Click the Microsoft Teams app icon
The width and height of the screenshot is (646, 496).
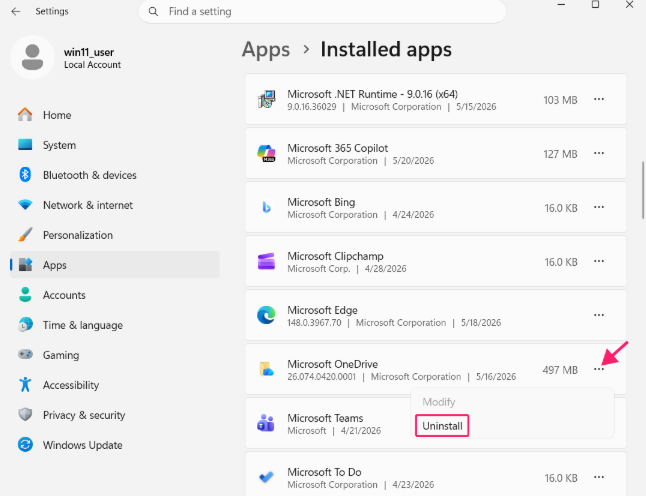pyautogui.click(x=267, y=423)
